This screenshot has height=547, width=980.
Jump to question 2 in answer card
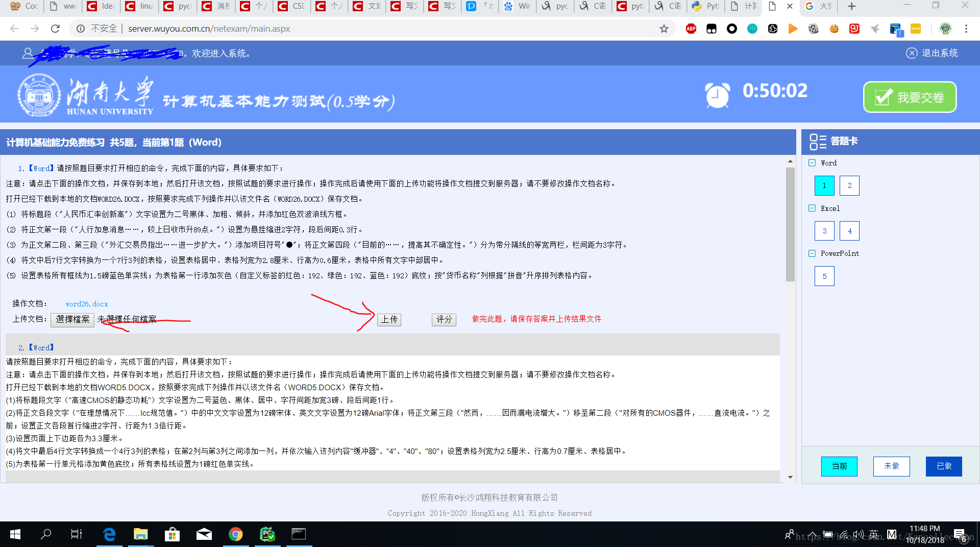850,185
